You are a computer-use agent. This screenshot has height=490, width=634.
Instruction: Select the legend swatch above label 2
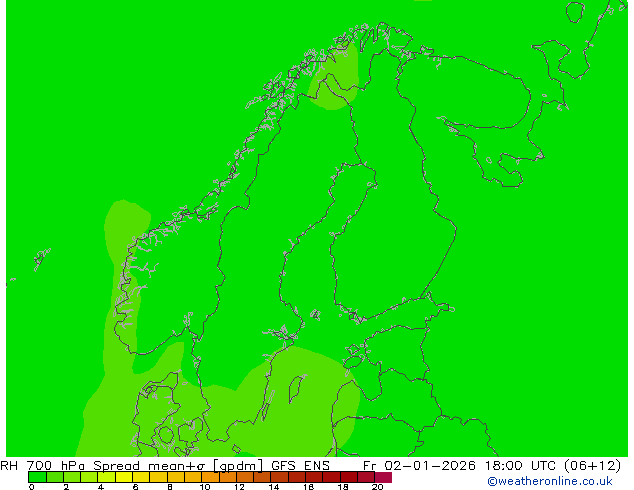coord(72,477)
